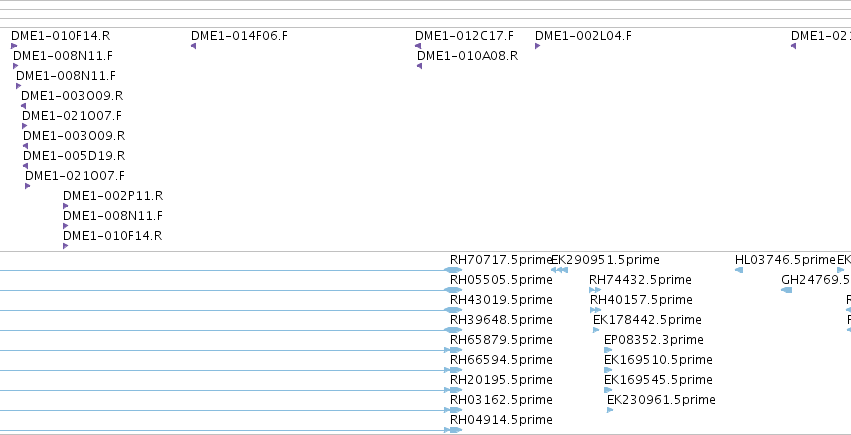851x435 pixels.
Task: Open the EK169545.5prime feature label
Action: point(658,380)
